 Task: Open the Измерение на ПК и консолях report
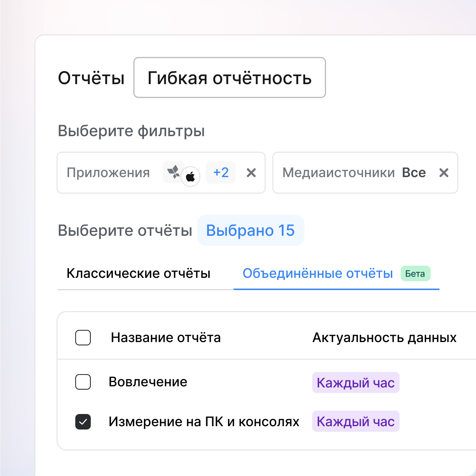(204, 422)
